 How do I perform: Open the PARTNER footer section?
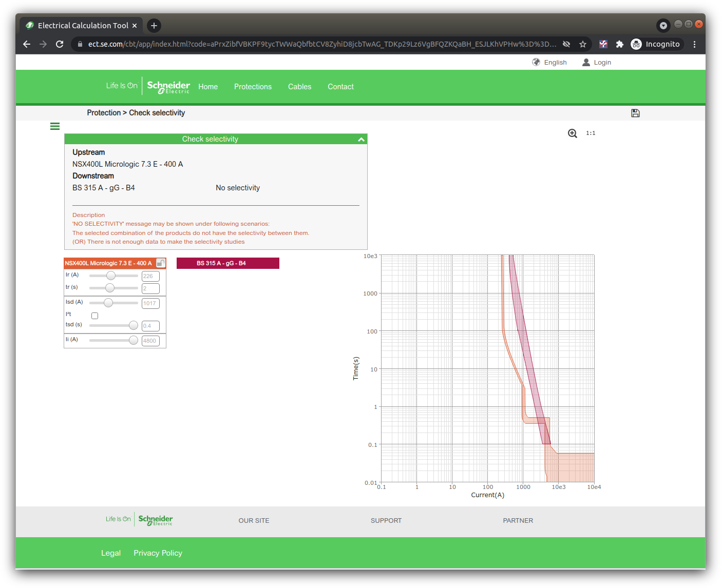tap(518, 520)
